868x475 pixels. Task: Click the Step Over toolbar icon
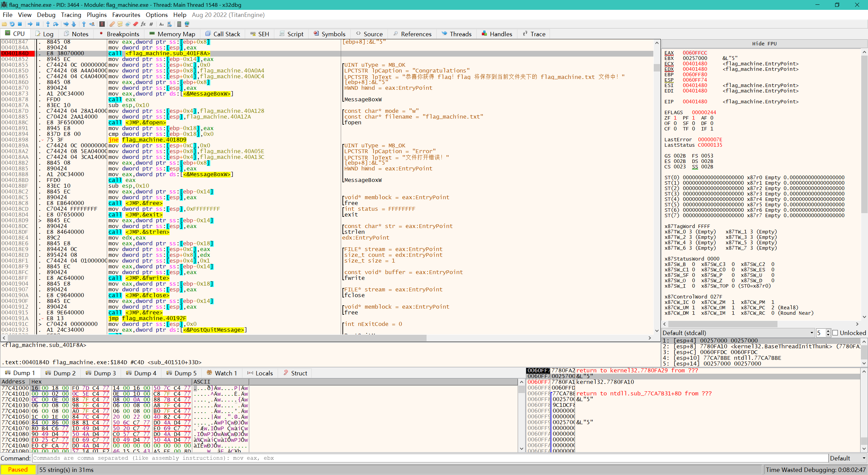pyautogui.click(x=56, y=24)
